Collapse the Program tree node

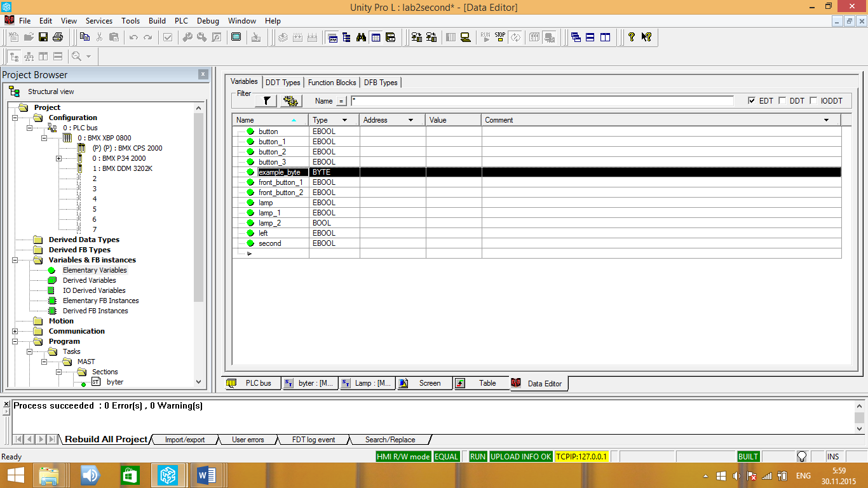15,341
